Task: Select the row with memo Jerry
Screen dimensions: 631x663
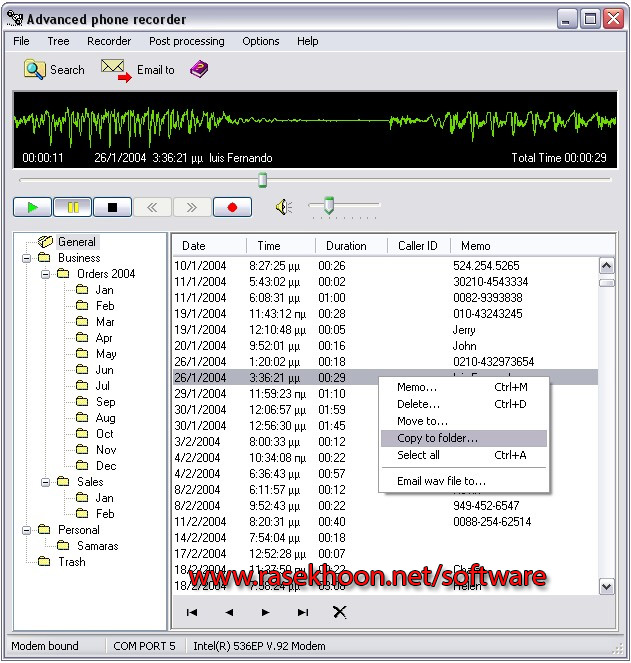Action: [385, 330]
